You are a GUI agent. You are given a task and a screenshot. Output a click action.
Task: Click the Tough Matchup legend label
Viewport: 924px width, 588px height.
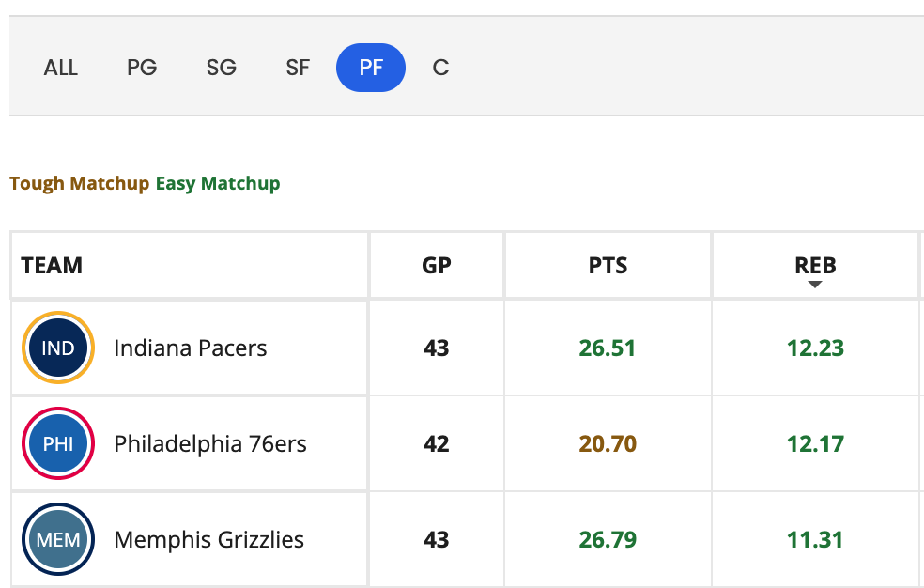coord(80,183)
